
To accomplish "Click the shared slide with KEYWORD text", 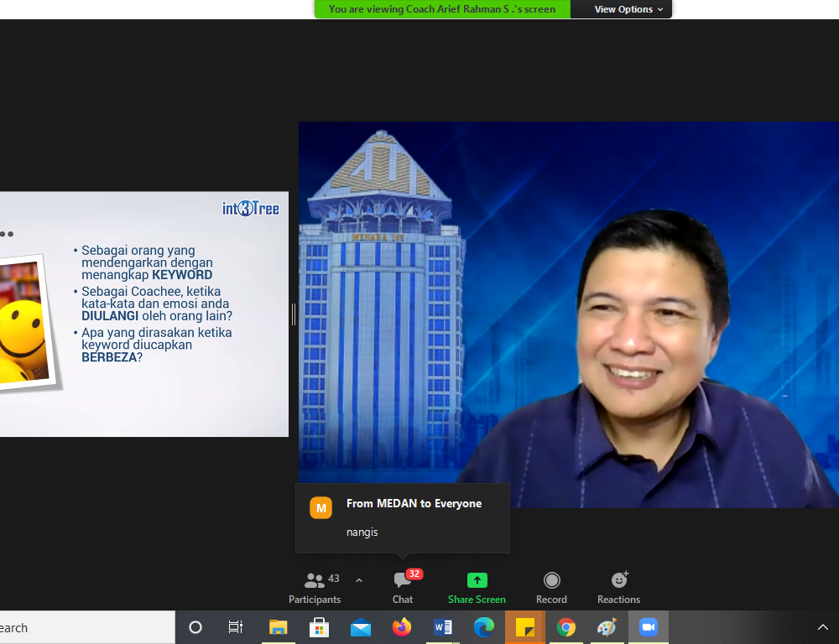I will [144, 314].
